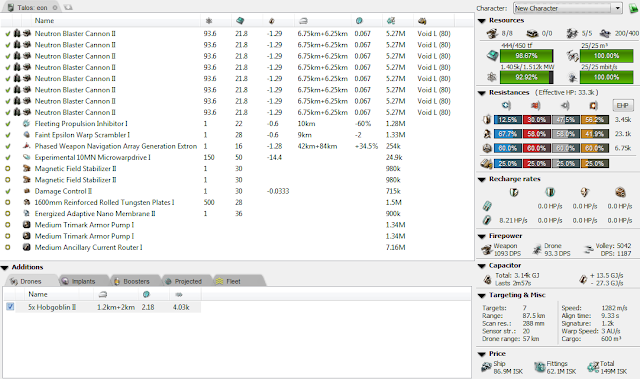Click the launcher hardpoints 0/0 icon
The height and width of the screenshot is (379, 640).
click(x=532, y=33)
